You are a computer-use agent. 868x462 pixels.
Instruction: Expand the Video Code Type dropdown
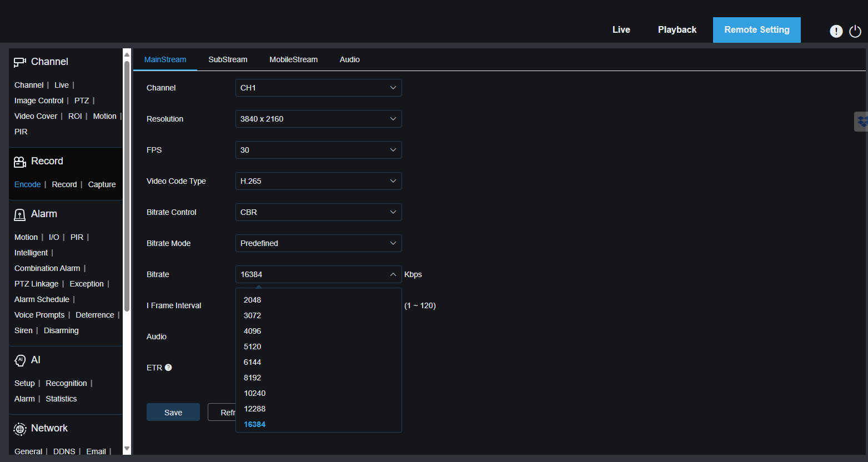pos(318,180)
